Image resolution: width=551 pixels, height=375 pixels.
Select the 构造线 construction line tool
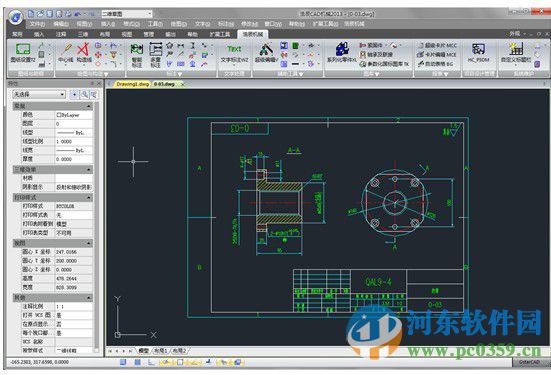pos(84,53)
